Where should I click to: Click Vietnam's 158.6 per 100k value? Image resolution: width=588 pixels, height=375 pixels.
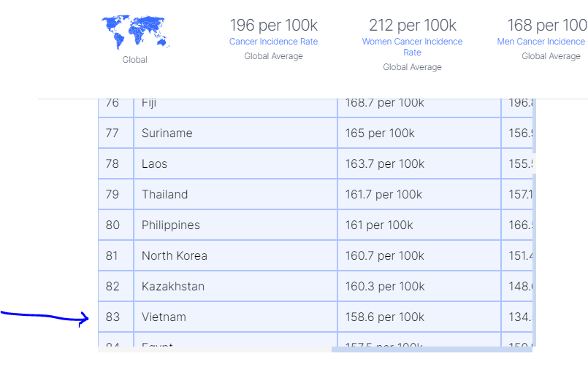pyautogui.click(x=384, y=317)
